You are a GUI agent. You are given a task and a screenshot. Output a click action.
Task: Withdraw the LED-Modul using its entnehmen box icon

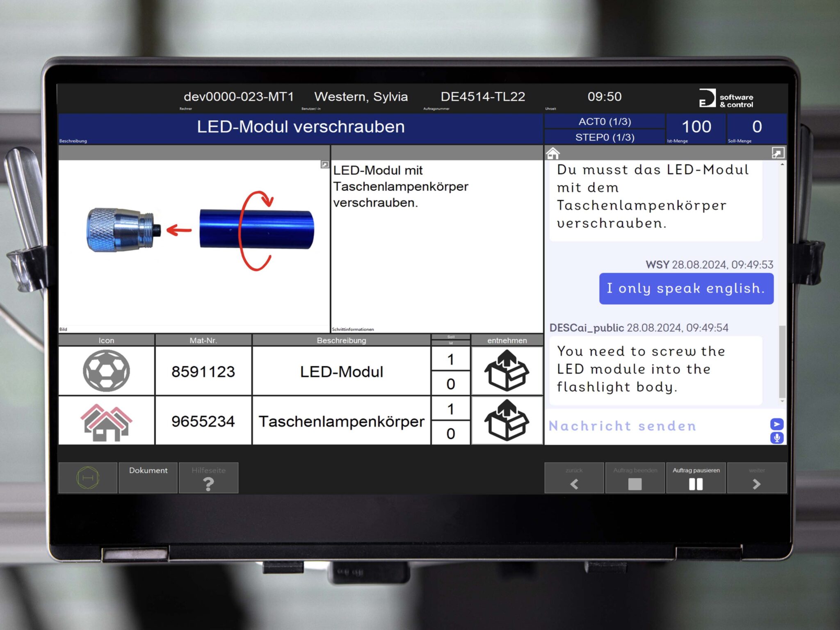(x=507, y=371)
